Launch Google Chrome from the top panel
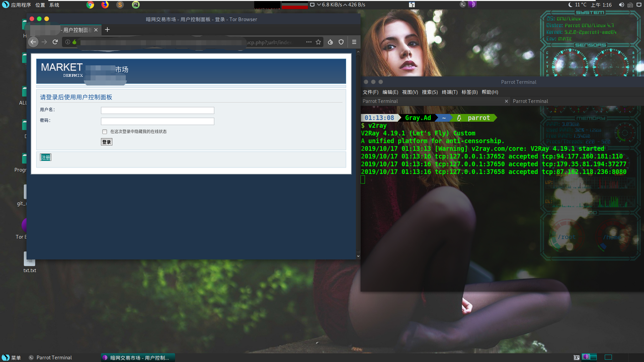The height and width of the screenshot is (362, 644). [x=90, y=5]
